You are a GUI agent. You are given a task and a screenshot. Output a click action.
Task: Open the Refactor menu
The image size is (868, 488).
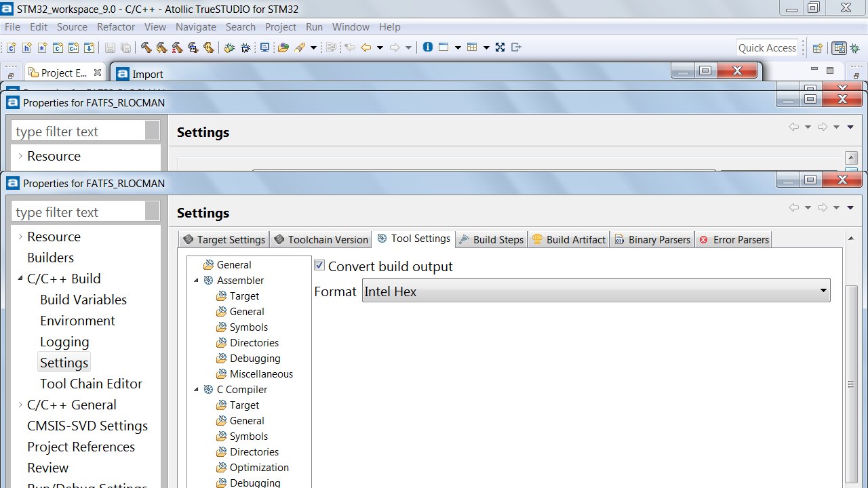tap(116, 27)
